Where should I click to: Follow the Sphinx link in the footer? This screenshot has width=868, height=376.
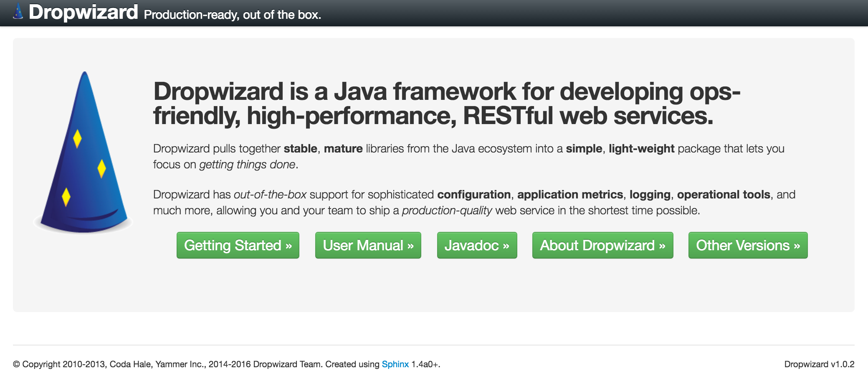pyautogui.click(x=395, y=364)
